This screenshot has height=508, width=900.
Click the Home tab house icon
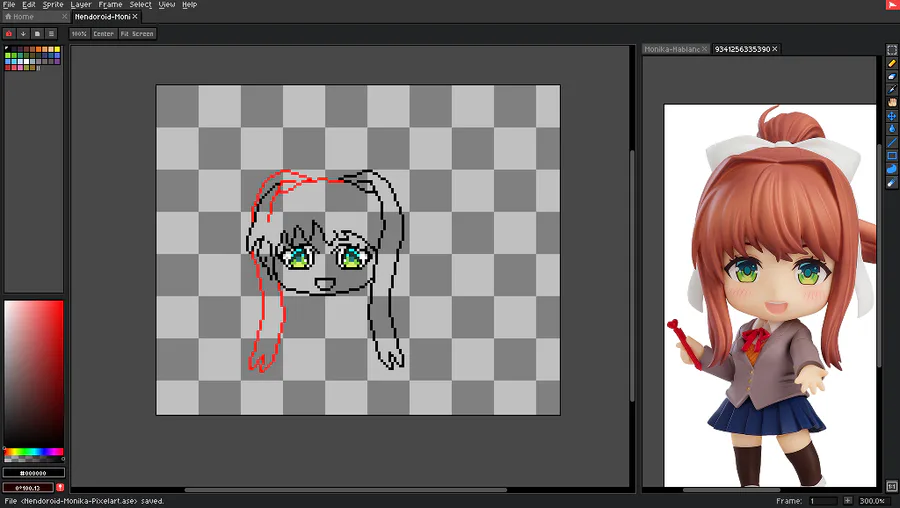[x=8, y=17]
